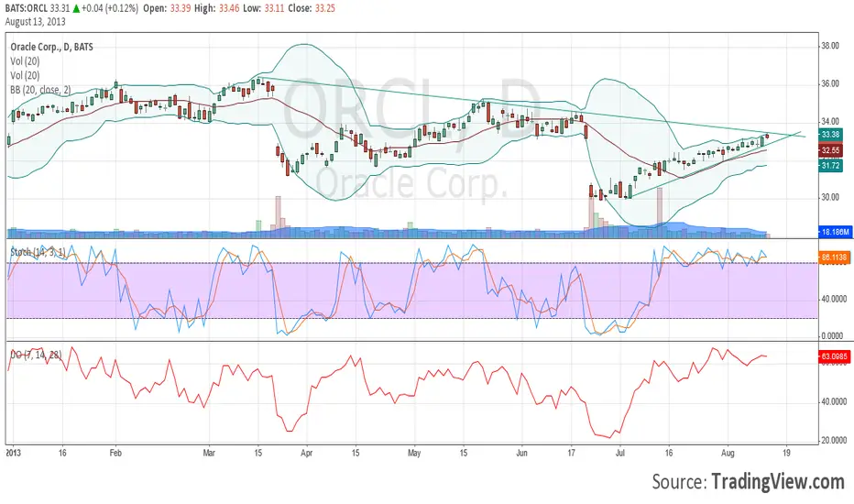Click the 31.72 lower band price tag
Viewport: 854px width, 504px height.
[830, 165]
